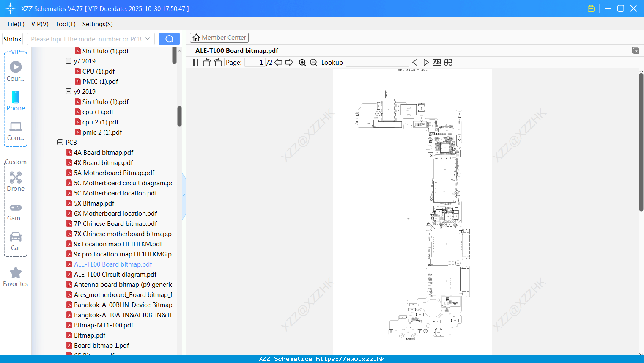Go to previous page arrow
644x363 pixels.
(278, 62)
